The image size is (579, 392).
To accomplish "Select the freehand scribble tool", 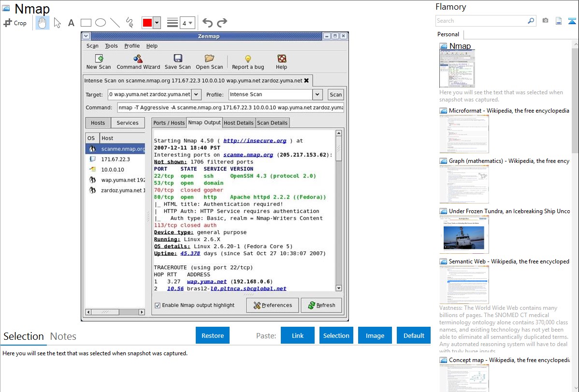I will 129,23.
